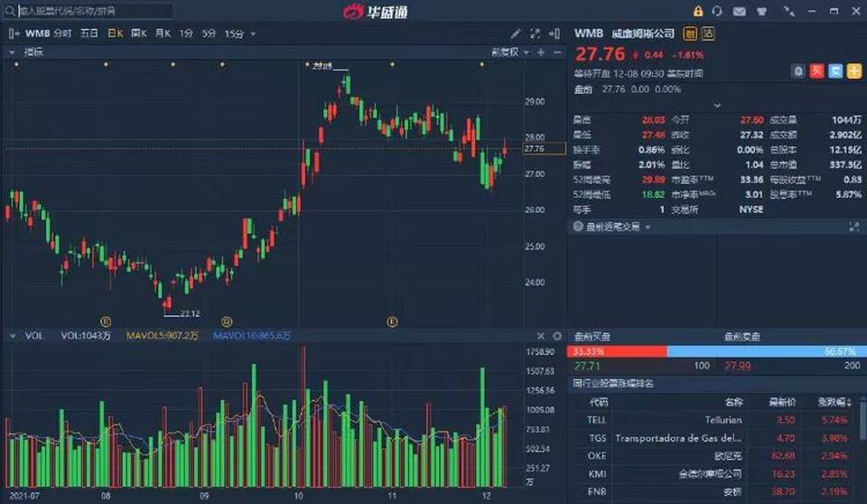Image resolution: width=867 pixels, height=504 pixels.
Task: Click the red buy-side ratio bar
Action: [x=617, y=351]
